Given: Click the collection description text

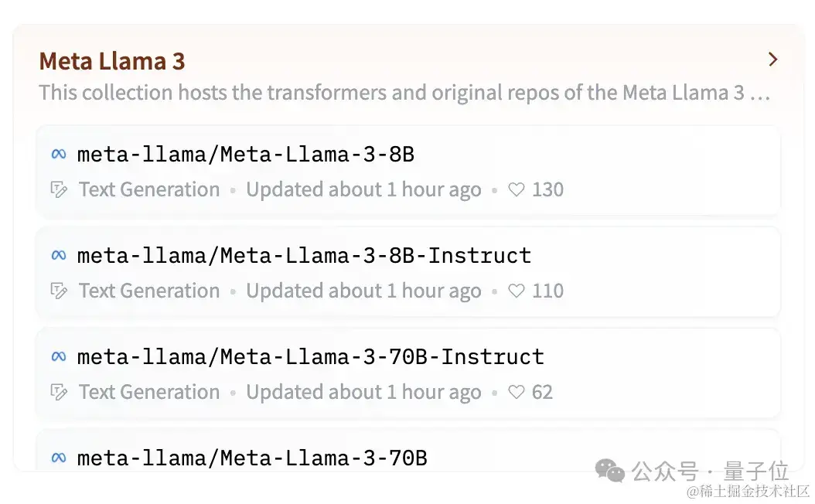Looking at the screenshot, I should click(404, 94).
